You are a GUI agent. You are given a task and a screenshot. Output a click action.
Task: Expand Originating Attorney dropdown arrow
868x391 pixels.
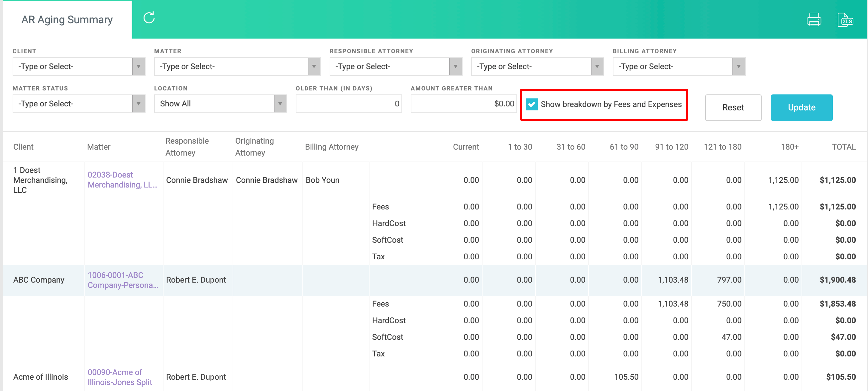597,66
